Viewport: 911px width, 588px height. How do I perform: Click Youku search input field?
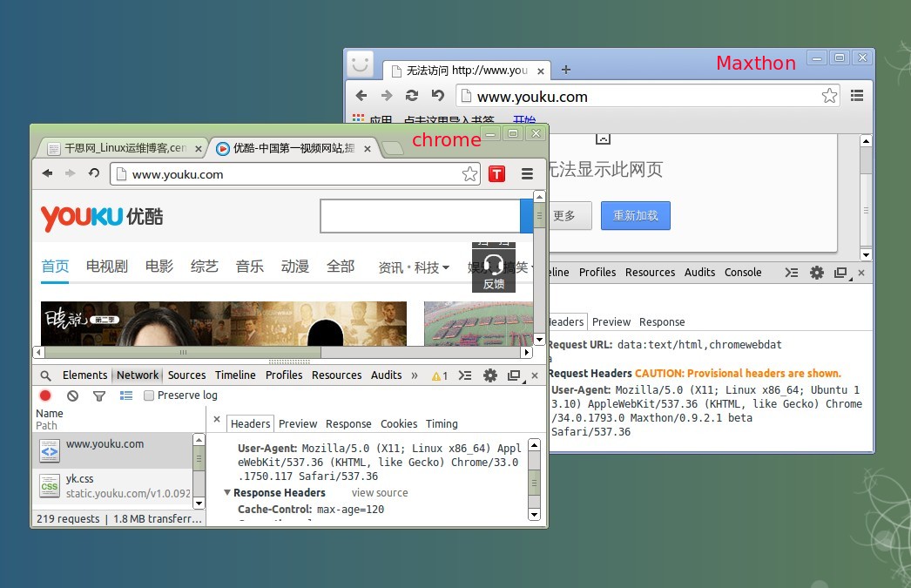click(x=420, y=216)
